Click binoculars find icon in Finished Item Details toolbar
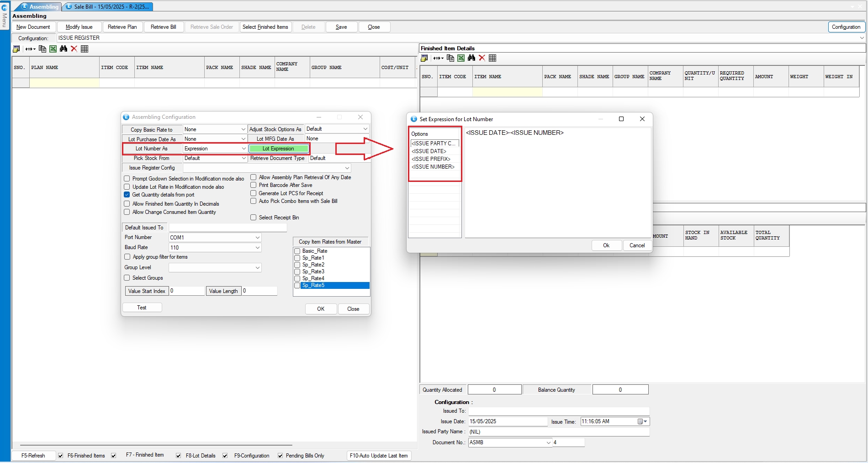Viewport: 868px width, 463px height. pyautogui.click(x=471, y=58)
